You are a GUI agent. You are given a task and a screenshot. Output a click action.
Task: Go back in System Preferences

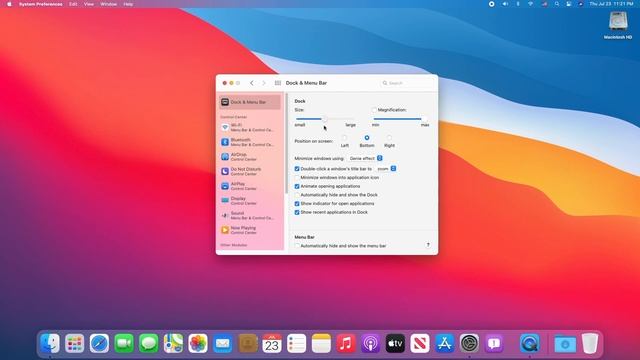click(x=252, y=83)
